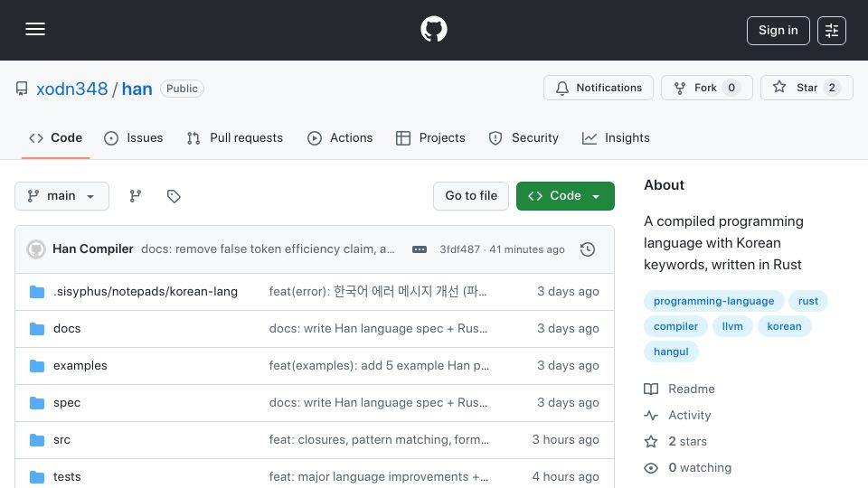
Task: Star the han repository
Action: point(807,88)
